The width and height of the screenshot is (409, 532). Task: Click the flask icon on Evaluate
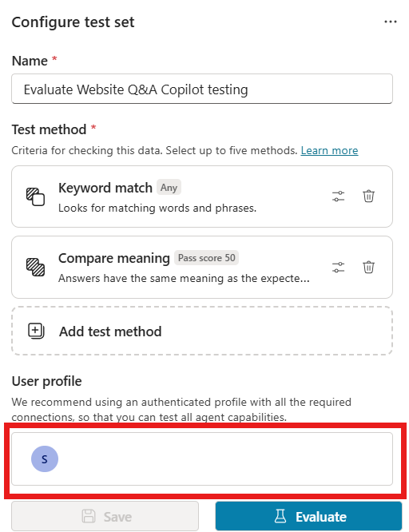[280, 516]
